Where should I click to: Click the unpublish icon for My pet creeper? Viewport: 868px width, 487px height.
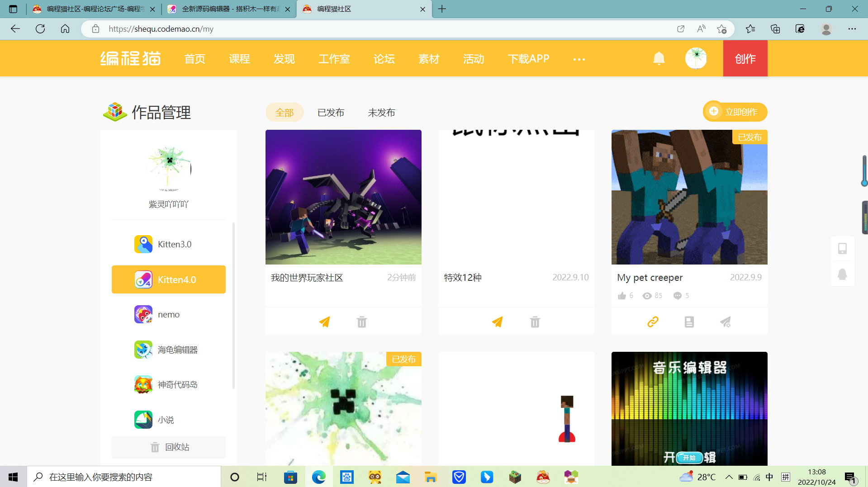pos(726,322)
